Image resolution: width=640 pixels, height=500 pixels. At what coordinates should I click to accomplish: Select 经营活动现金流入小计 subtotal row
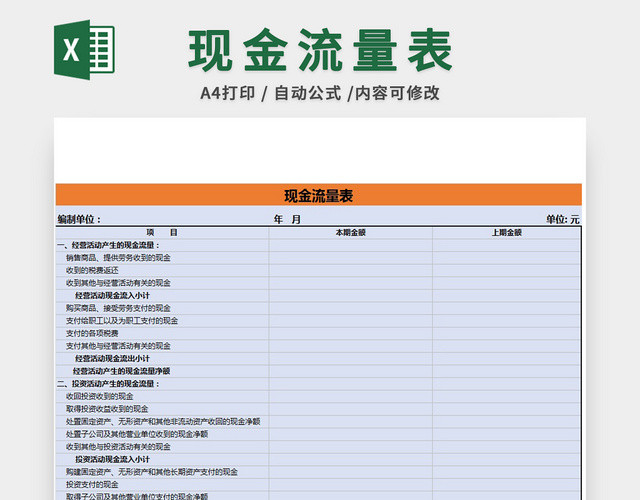(318, 296)
